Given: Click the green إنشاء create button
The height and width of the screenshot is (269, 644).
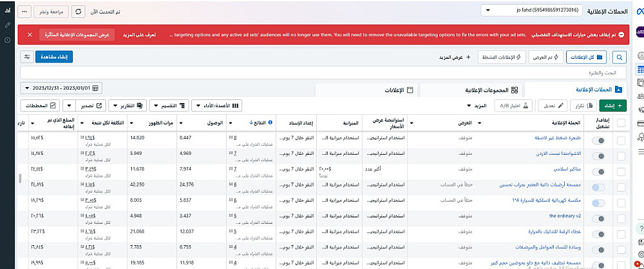Looking at the screenshot, I should click(x=614, y=105).
